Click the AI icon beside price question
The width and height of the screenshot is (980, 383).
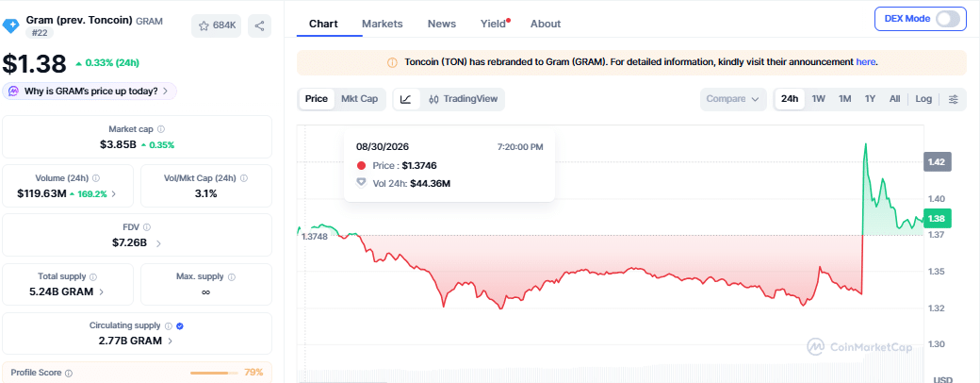13,91
